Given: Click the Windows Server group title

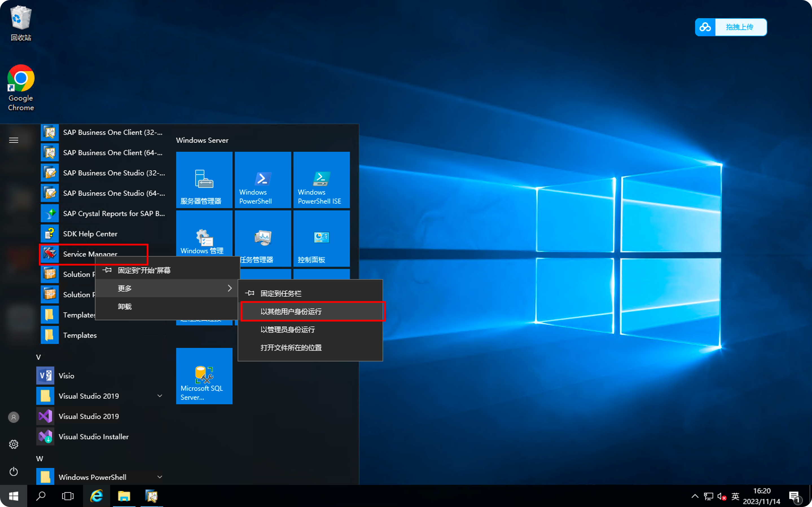Looking at the screenshot, I should tap(202, 140).
